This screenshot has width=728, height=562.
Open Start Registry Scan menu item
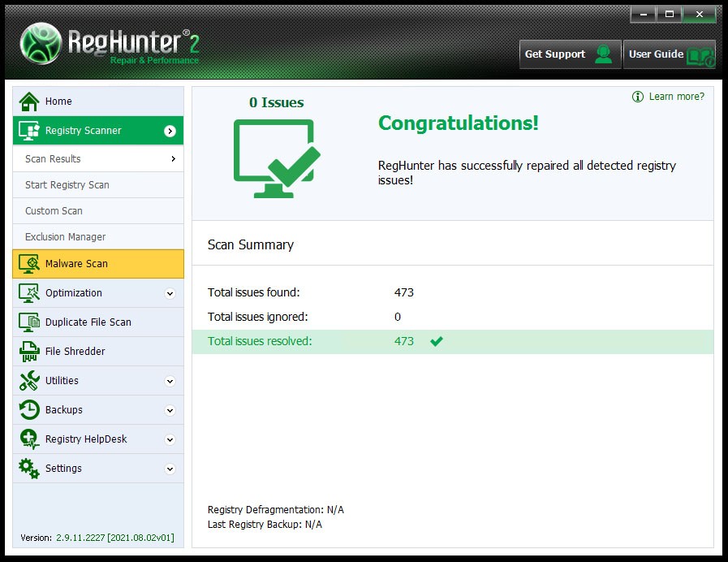coord(67,185)
